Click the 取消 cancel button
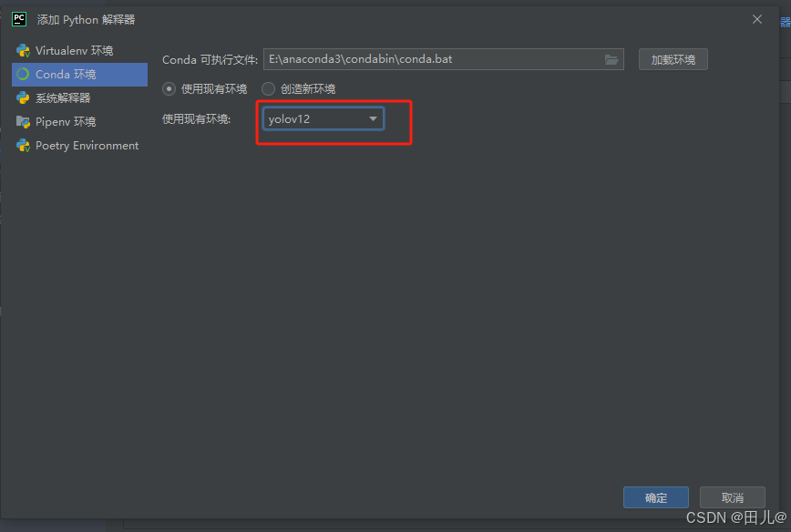Screen dimensions: 791x532 (732, 497)
